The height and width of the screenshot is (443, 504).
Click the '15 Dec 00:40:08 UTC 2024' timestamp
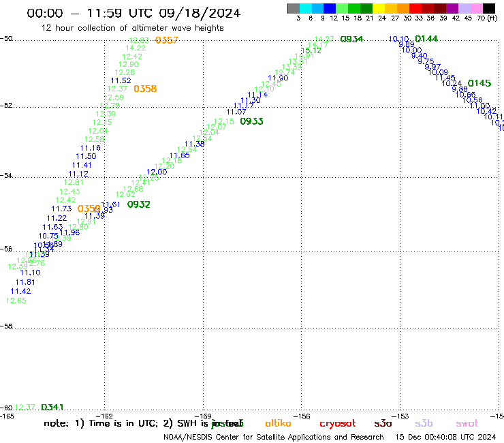point(445,438)
